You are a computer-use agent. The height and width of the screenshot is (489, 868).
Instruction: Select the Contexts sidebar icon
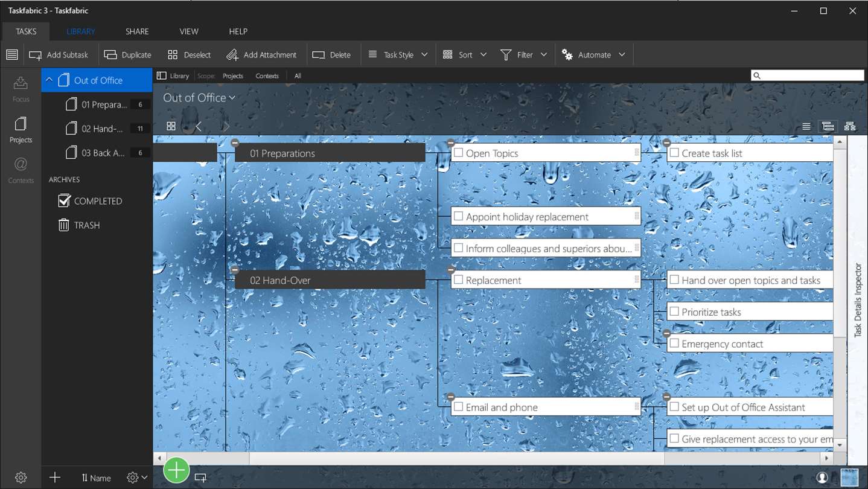pos(21,170)
